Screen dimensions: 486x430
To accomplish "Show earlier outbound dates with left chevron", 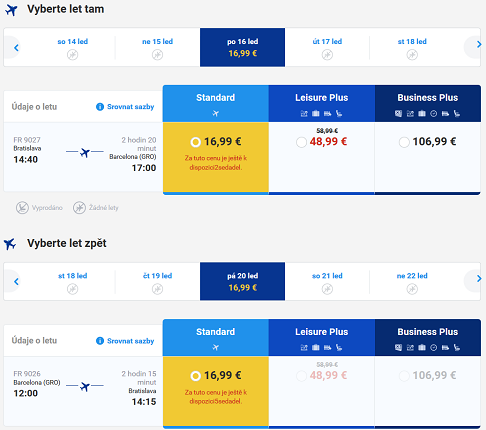I will [16, 48].
